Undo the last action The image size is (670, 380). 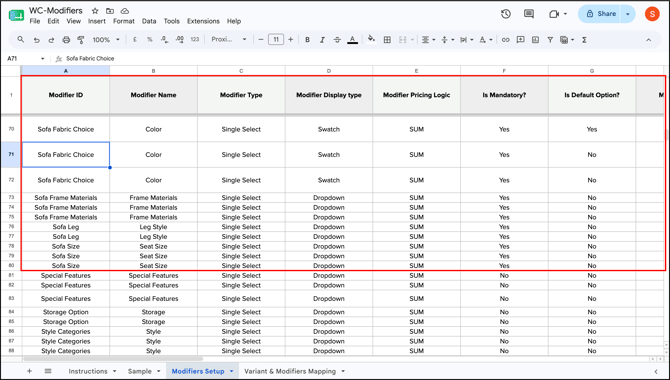(36, 40)
